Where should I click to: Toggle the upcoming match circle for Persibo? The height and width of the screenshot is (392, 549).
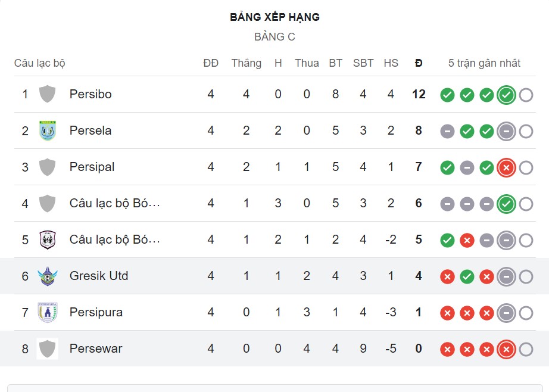pos(526,94)
